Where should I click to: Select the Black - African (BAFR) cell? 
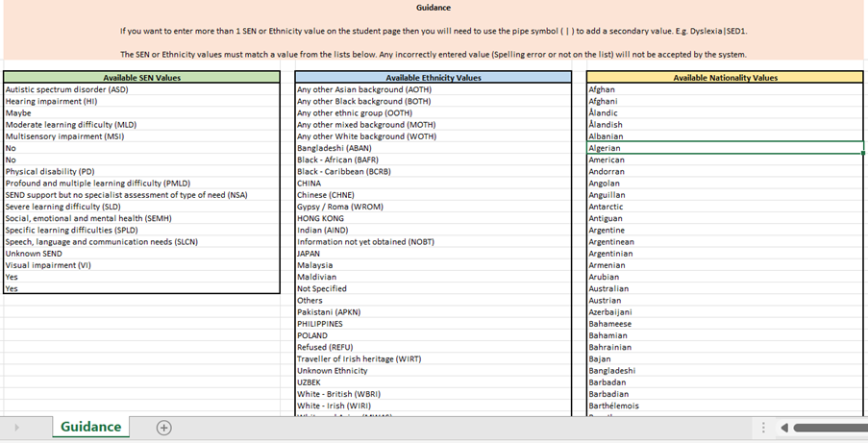(x=434, y=160)
